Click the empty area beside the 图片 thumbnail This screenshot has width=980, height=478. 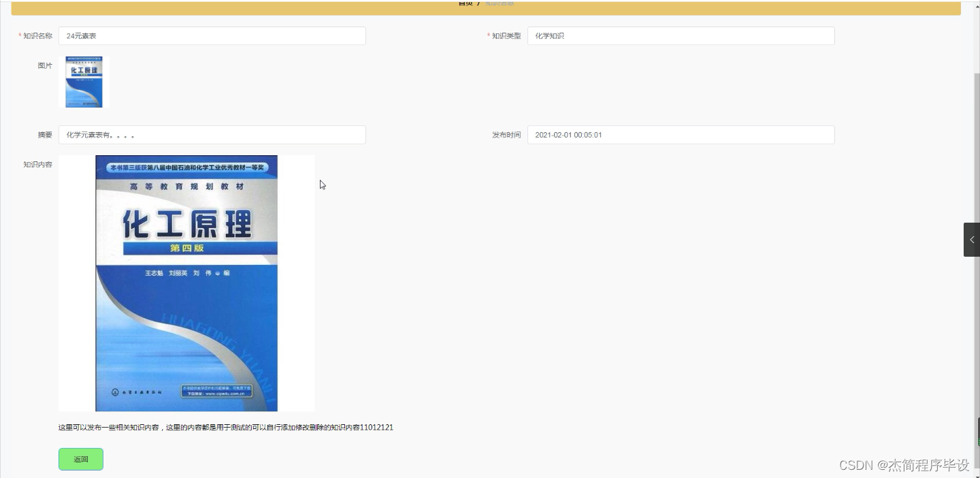(272, 82)
